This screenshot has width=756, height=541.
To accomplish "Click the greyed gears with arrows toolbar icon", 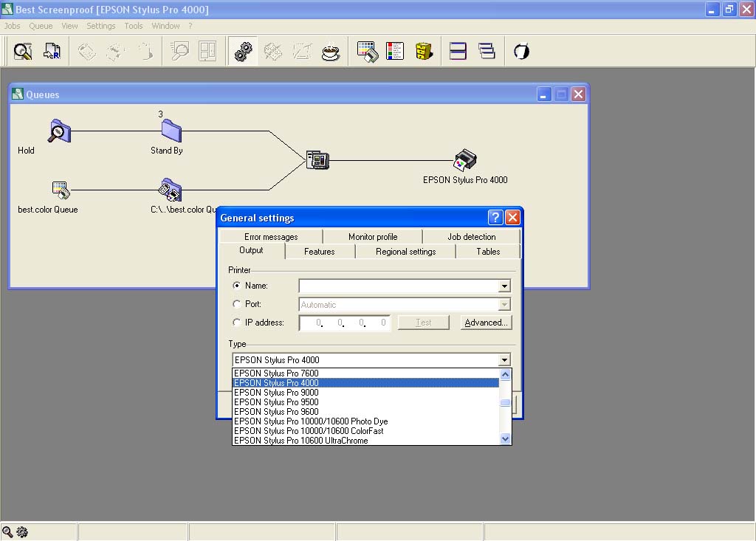I will pos(272,51).
